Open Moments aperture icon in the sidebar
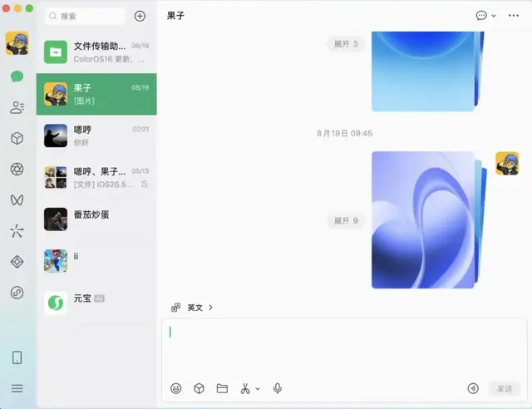 point(17,169)
